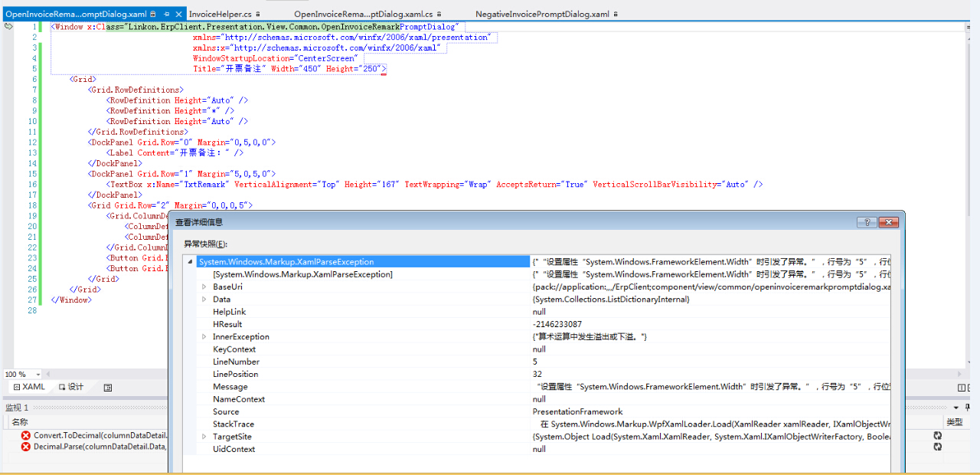Screen dimensions: 980x475
Task: Click the BaseUri pack://application value
Action: point(711,287)
